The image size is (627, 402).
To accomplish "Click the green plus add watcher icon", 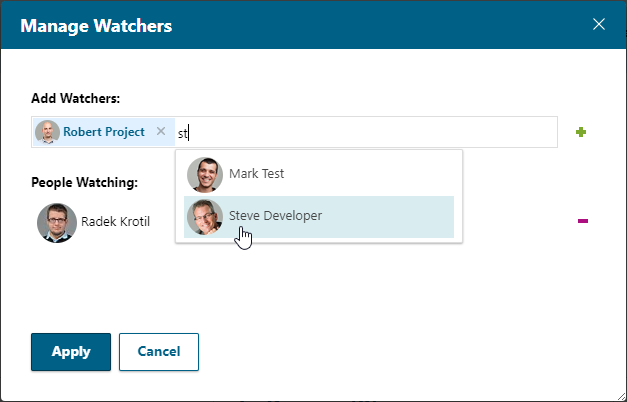I will point(581,132).
